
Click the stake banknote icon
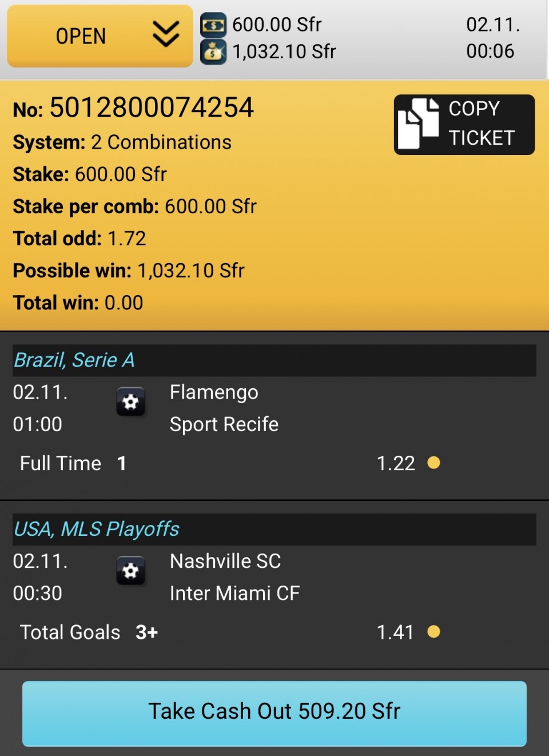pyautogui.click(x=213, y=25)
